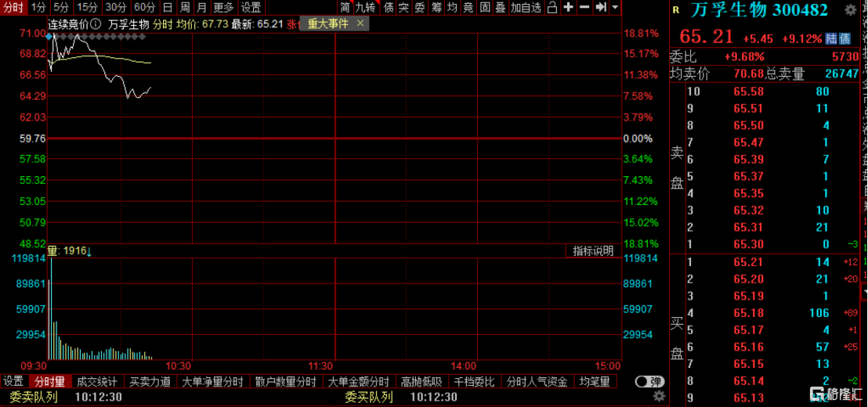Click the info icon beside 连续竞价
This screenshot has height=407, width=868.
coord(96,23)
